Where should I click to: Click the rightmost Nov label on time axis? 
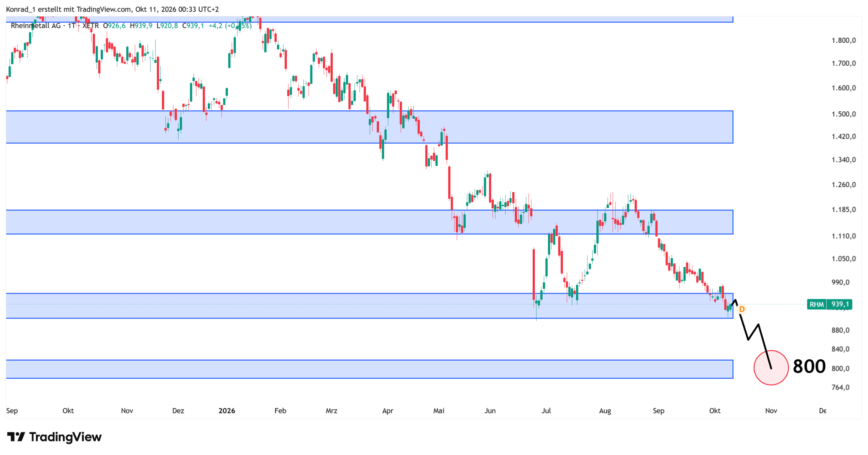[771, 411]
